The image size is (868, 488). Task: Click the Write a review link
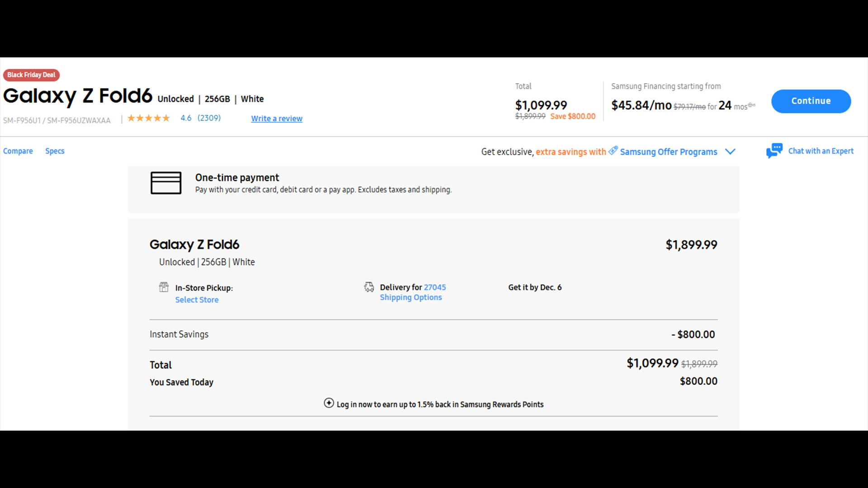tap(277, 118)
